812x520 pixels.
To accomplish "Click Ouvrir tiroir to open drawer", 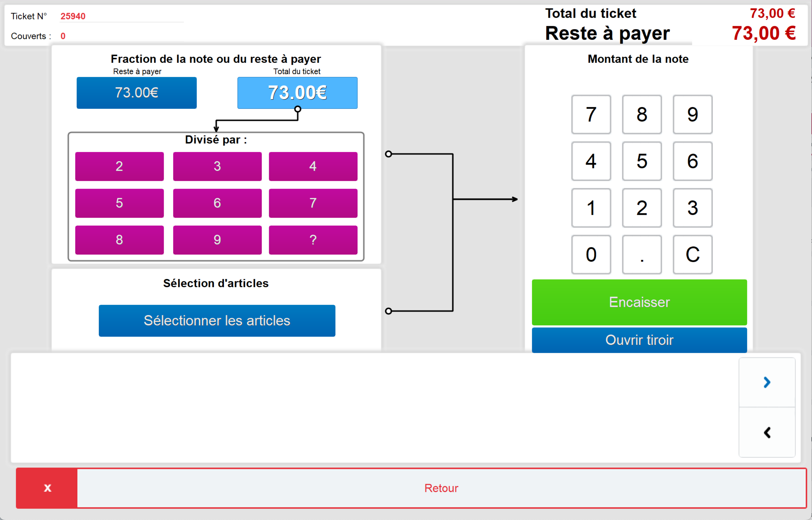I will click(x=639, y=340).
